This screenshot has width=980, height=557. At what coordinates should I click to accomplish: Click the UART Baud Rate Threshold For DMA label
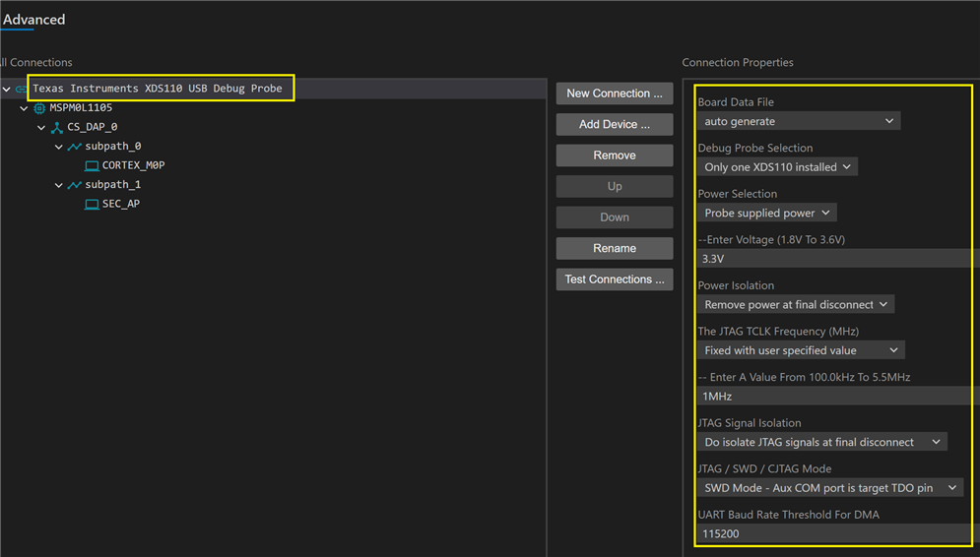pyautogui.click(x=788, y=515)
